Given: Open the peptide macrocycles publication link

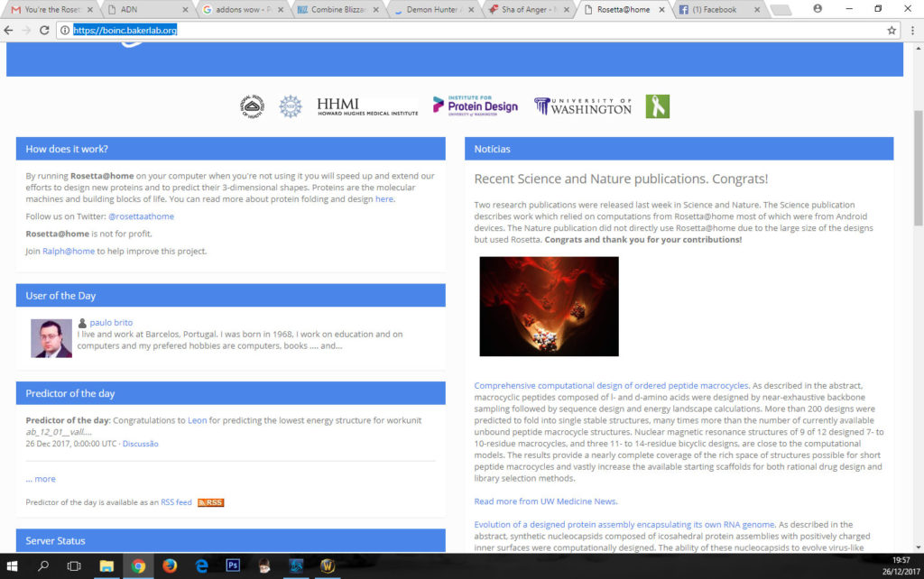Looking at the screenshot, I should click(612, 386).
